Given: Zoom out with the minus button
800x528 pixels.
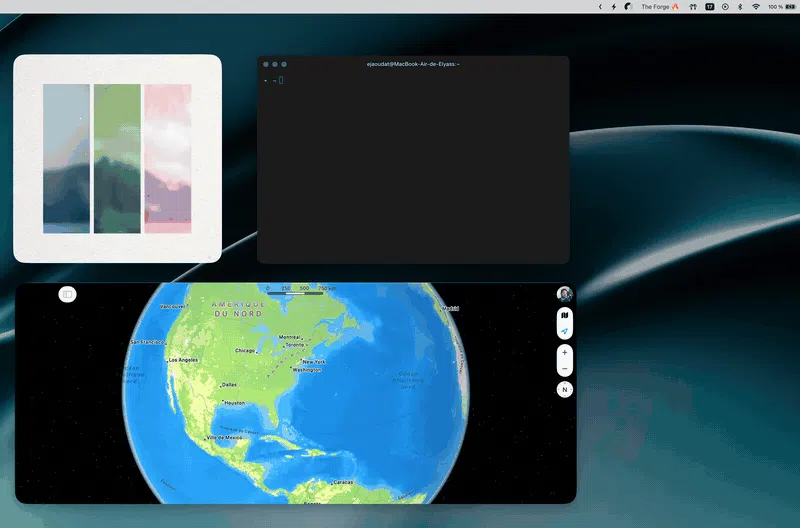Looking at the screenshot, I should coord(564,368).
